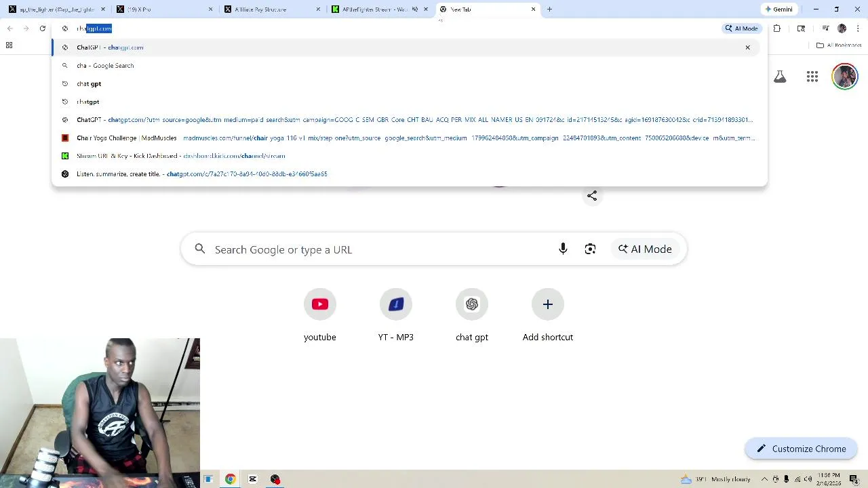Click the Customize Chrome button
This screenshot has height=488, width=868.
pyautogui.click(x=801, y=449)
